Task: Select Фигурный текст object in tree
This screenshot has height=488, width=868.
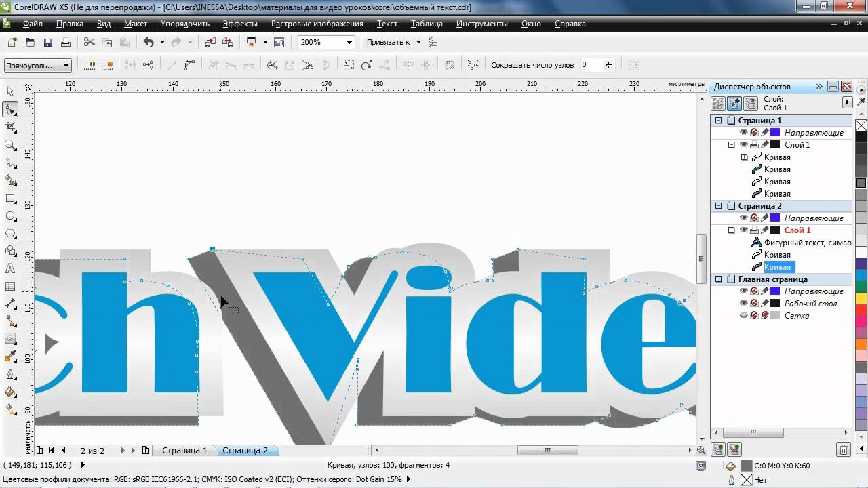Action: [x=807, y=243]
